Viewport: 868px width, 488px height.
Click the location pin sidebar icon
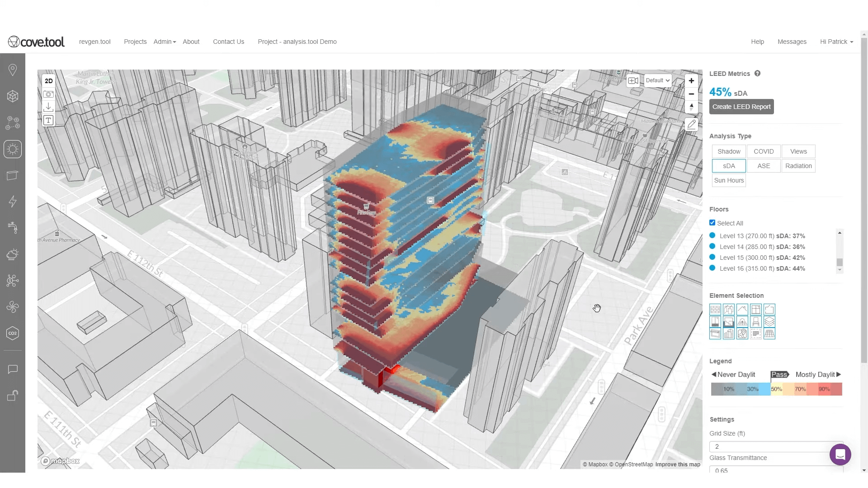click(13, 70)
